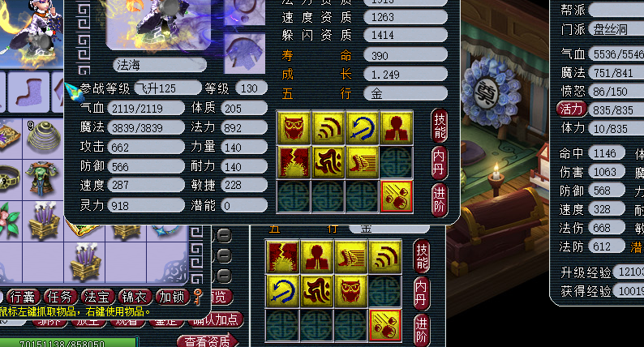Image resolution: width=644 pixels, height=347 pixels.
Task: Select the pink flower item in the inventory
Action: [x=9, y=220]
